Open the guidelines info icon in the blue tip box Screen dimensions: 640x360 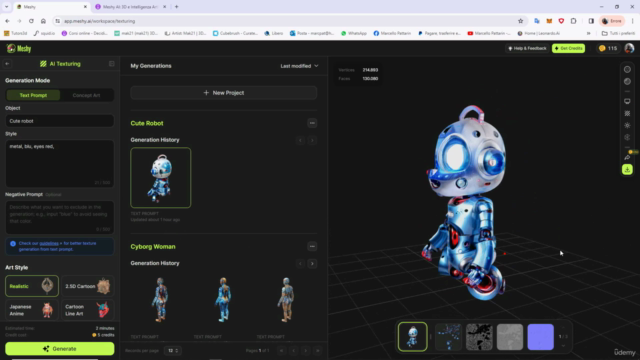coord(13,244)
